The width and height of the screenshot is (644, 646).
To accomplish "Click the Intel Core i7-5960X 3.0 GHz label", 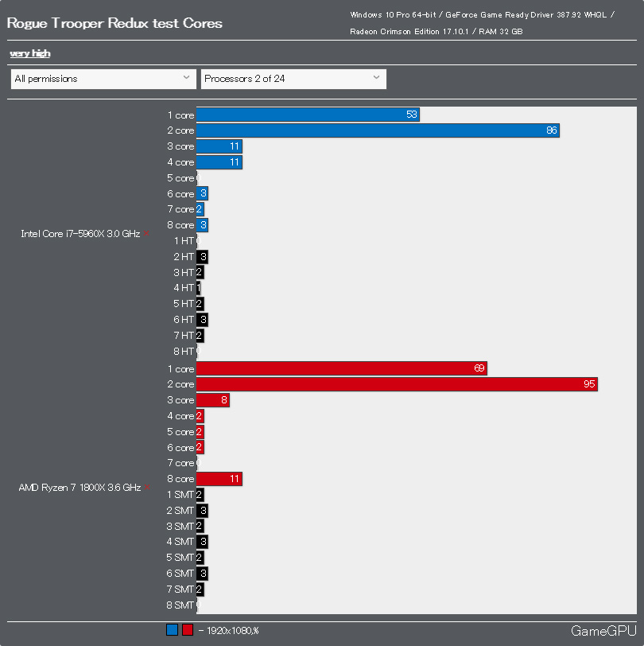I will [x=80, y=234].
